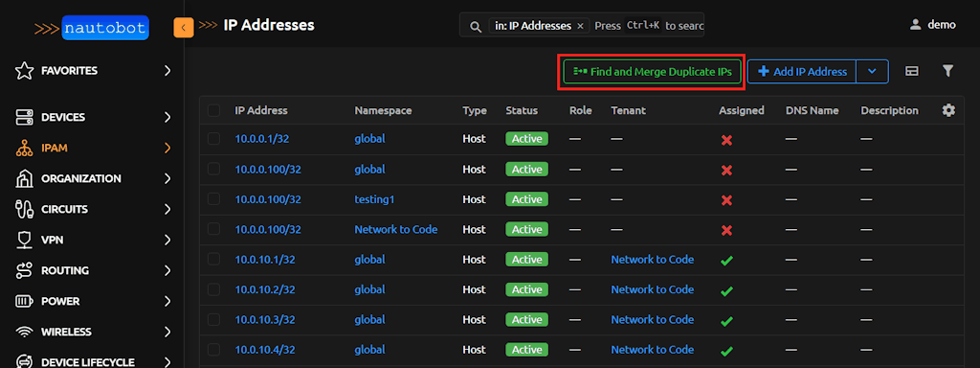Click the Circuits cable icon
The image size is (980, 368).
[24, 209]
